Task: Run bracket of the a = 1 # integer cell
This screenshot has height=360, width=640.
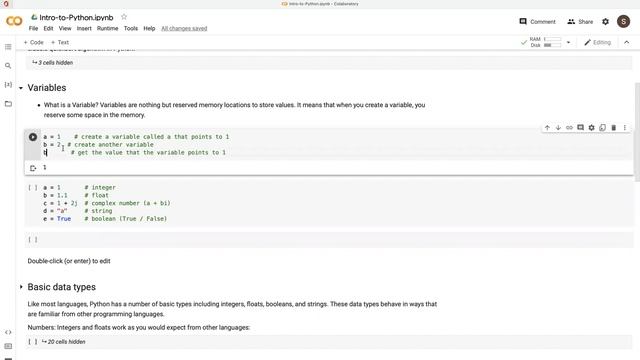Action: (x=33, y=188)
